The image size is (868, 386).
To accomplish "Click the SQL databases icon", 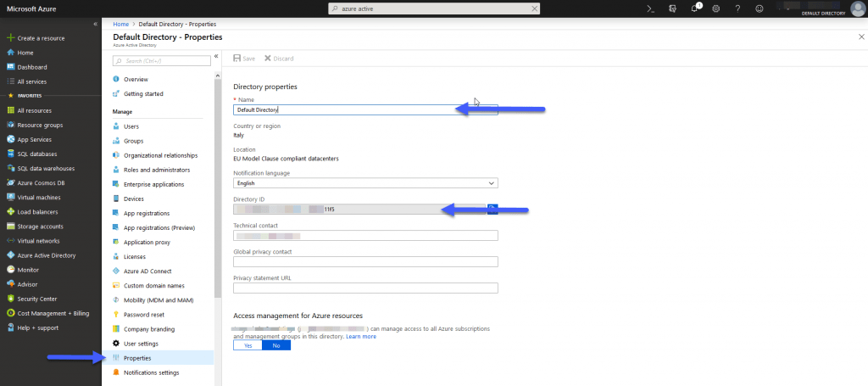I will (x=10, y=154).
